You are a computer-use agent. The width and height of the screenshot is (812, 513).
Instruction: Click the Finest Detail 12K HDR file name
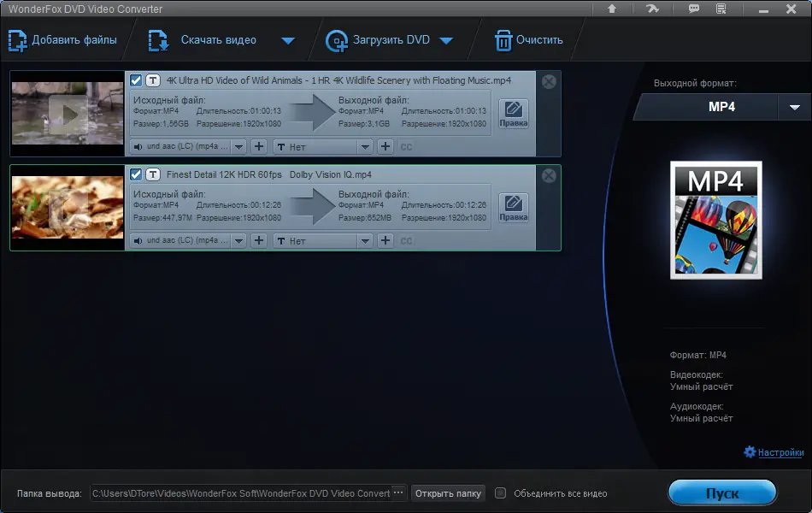pyautogui.click(x=268, y=174)
